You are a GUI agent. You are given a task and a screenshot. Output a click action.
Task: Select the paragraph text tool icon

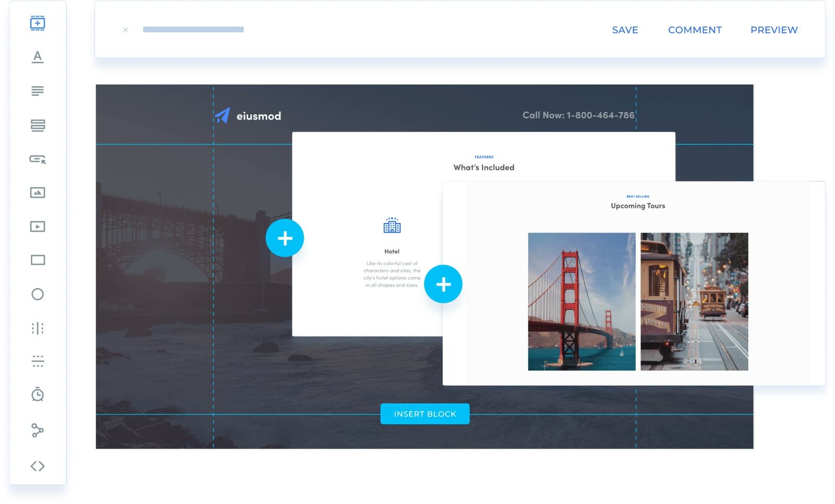(38, 91)
